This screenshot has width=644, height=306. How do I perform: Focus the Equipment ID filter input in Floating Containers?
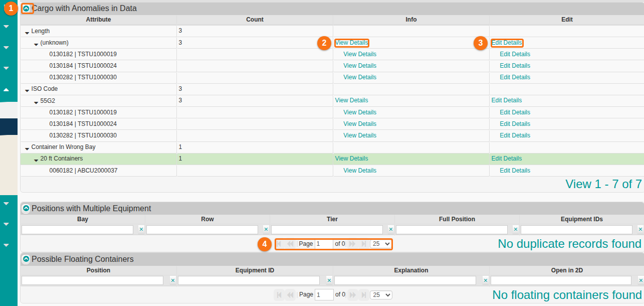[249, 280]
